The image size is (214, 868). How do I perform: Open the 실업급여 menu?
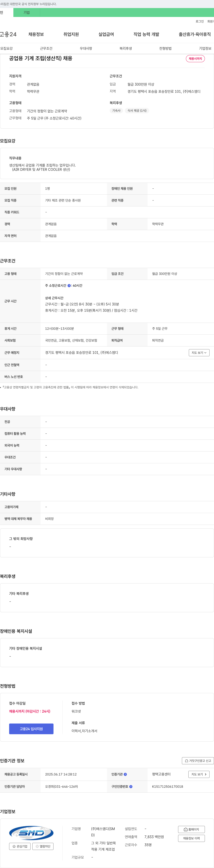coord(106,34)
